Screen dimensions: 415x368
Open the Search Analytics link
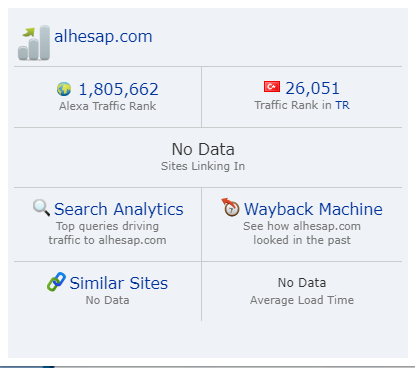point(119,209)
